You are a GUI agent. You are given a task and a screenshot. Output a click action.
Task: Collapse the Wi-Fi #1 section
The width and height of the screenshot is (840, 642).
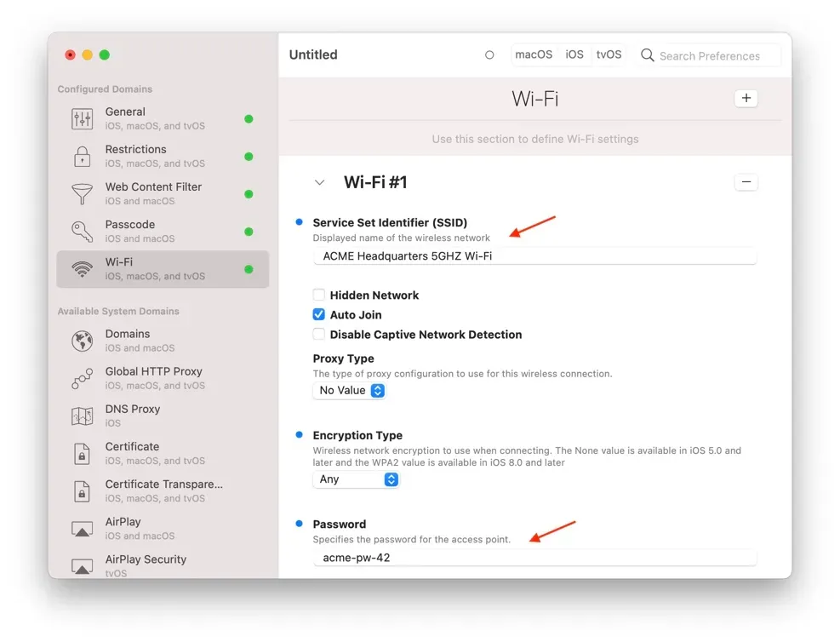pyautogui.click(x=319, y=181)
